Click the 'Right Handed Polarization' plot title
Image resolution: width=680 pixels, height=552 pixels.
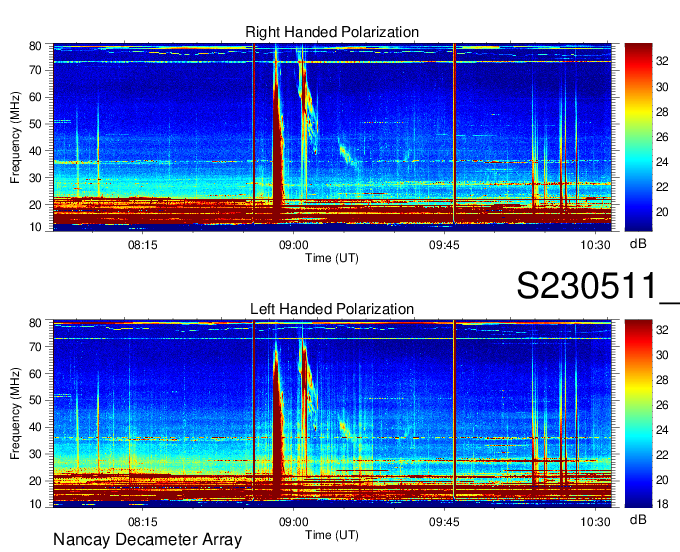click(332, 32)
